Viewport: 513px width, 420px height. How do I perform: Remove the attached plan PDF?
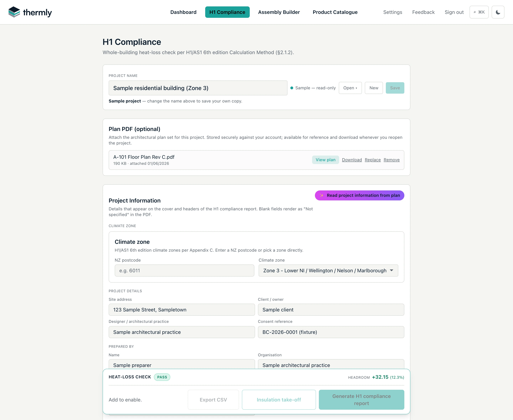[x=392, y=160]
